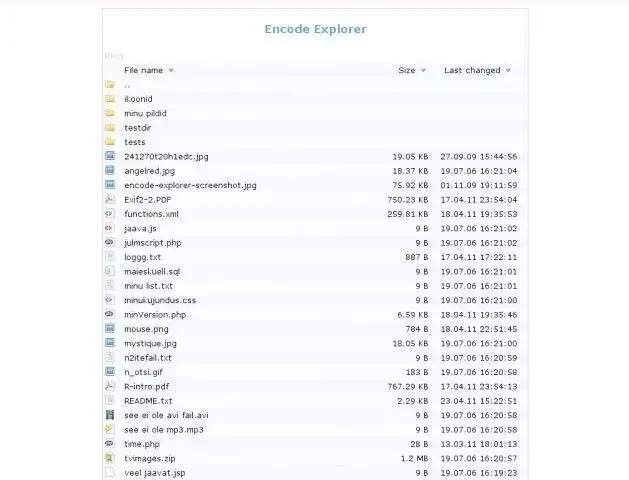The image size is (629, 480).
Task: Open mystique.jpg file
Action: (x=150, y=343)
